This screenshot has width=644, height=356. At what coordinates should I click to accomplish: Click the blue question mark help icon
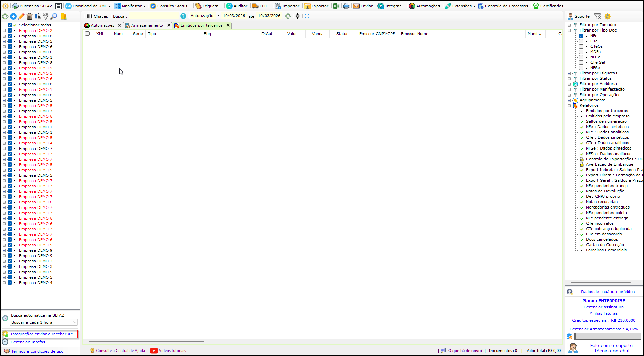pos(183,16)
